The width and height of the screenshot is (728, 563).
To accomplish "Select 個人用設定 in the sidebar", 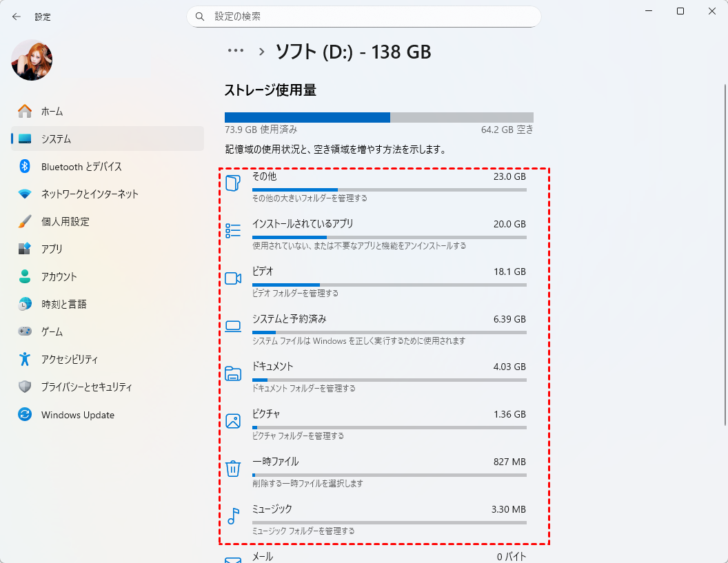I will tap(65, 222).
